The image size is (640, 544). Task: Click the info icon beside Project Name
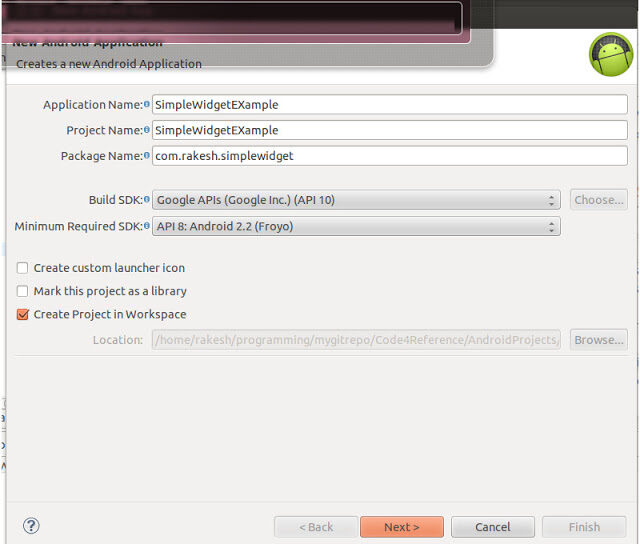point(147,130)
